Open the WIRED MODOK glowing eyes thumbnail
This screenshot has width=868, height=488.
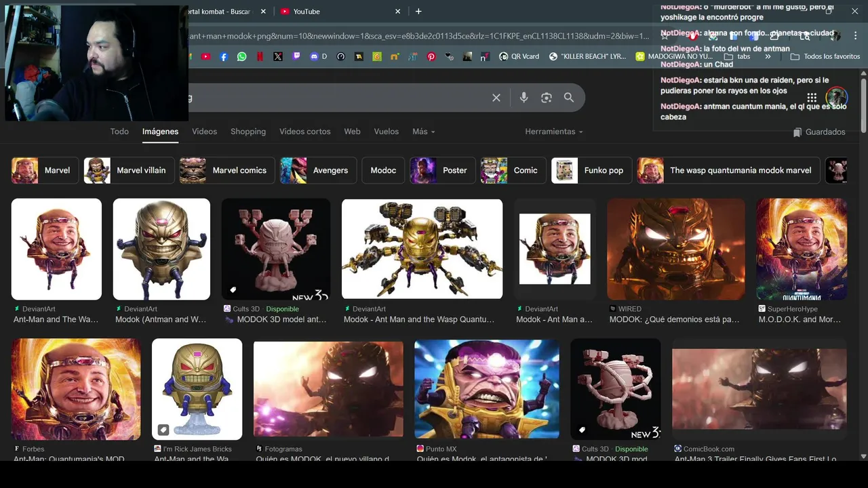pyautogui.click(x=675, y=249)
